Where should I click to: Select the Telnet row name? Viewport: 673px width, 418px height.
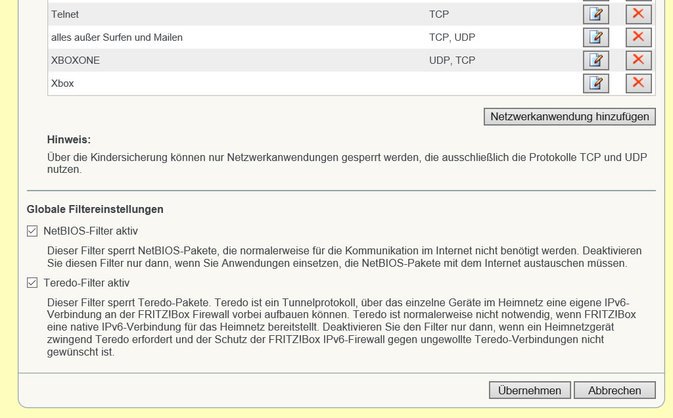click(x=65, y=14)
